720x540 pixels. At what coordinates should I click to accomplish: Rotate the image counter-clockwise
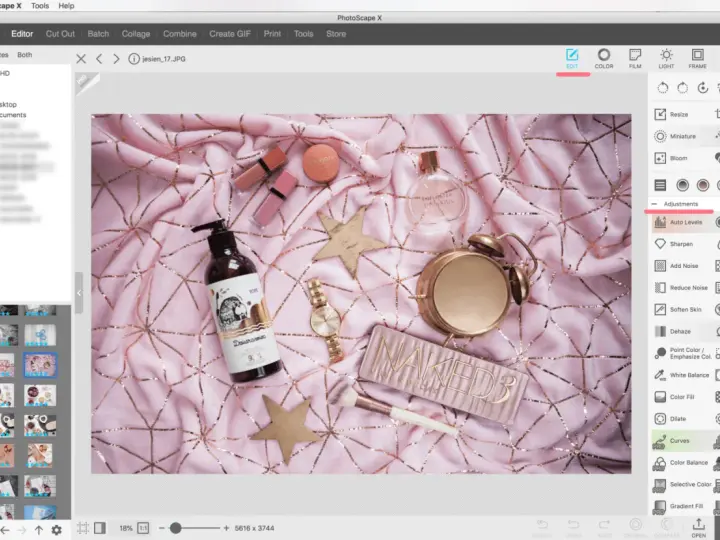663,88
